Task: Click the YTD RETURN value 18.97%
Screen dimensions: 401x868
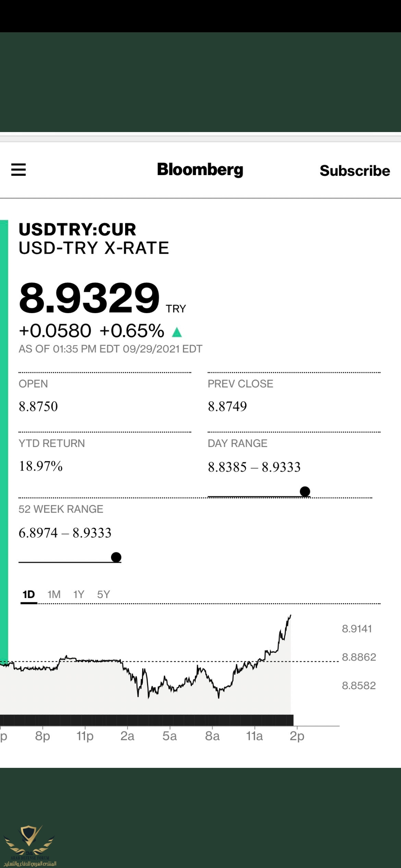Action: click(40, 466)
